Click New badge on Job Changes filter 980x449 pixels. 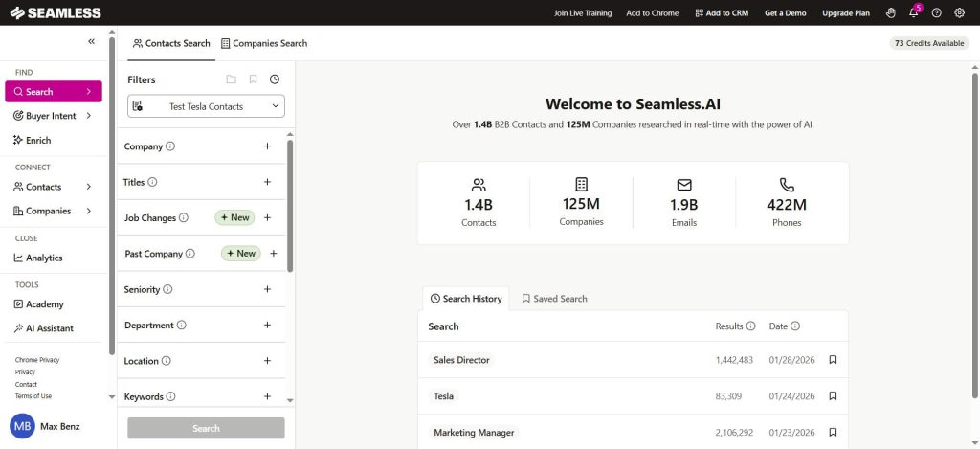[x=235, y=217]
